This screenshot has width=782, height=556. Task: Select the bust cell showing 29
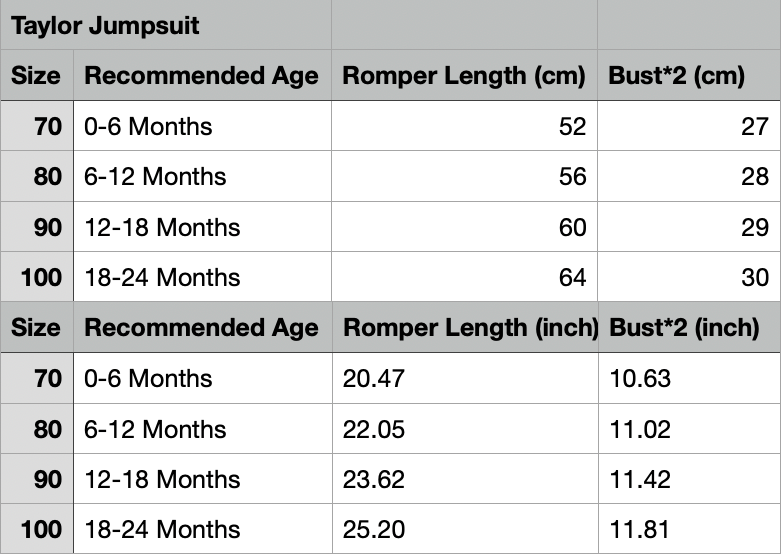(x=754, y=227)
